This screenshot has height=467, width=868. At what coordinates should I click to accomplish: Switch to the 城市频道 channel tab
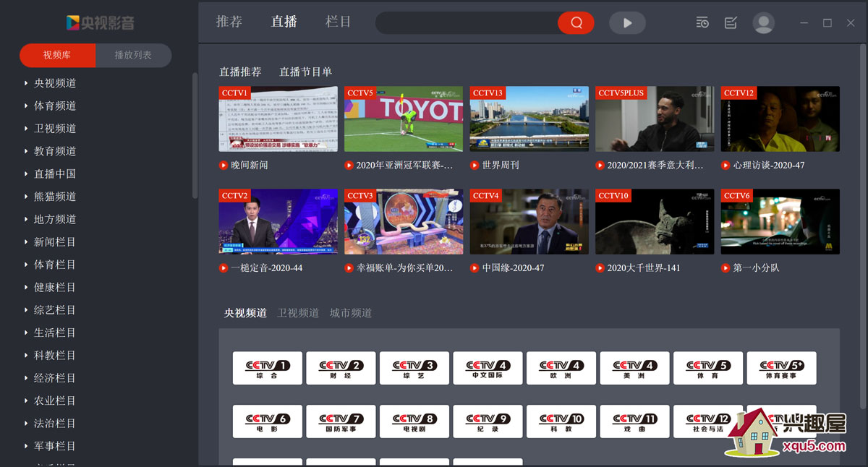coord(351,313)
